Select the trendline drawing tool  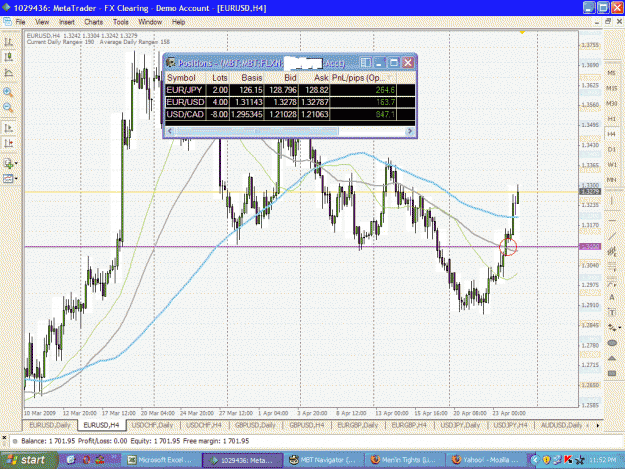click(611, 236)
